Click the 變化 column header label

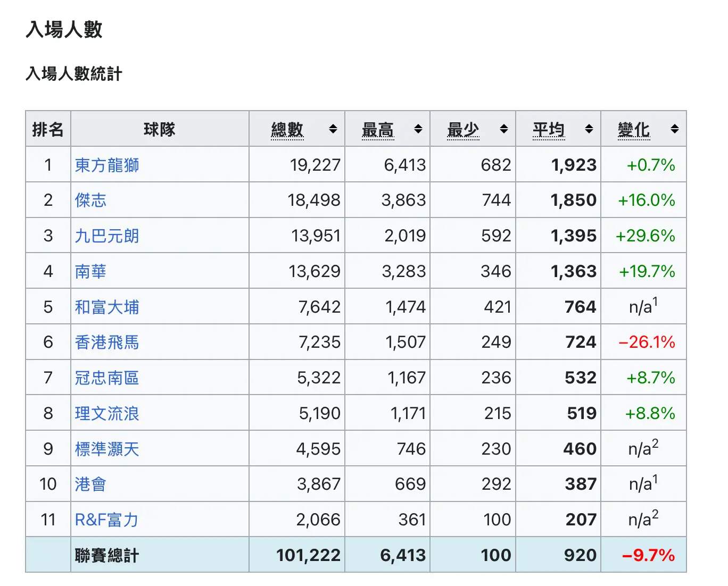click(634, 129)
